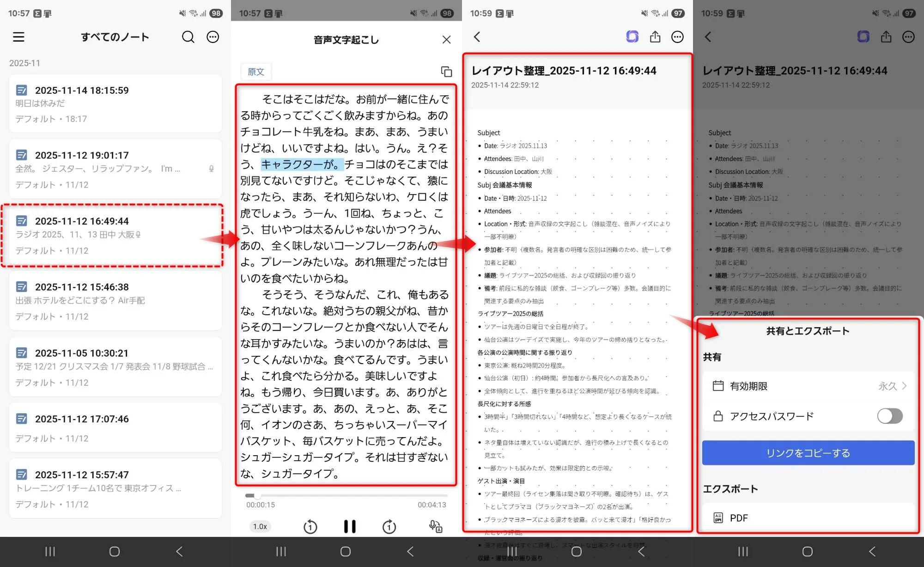The image size is (924, 567).
Task: Toggle the アクセスパスワード switch
Action: tap(889, 416)
